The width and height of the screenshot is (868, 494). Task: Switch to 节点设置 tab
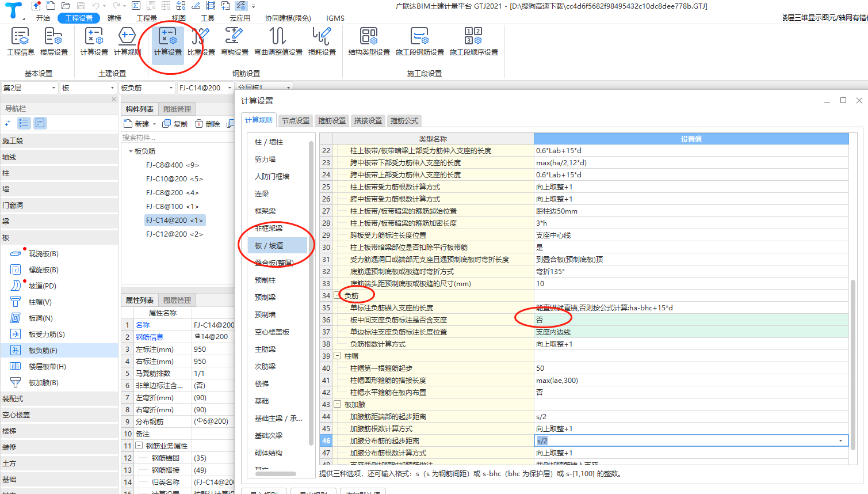[x=296, y=120]
